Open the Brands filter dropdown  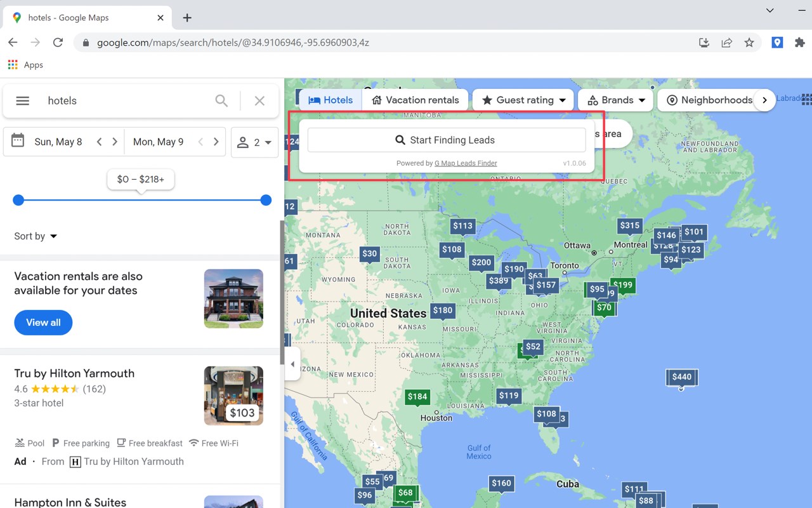click(616, 100)
